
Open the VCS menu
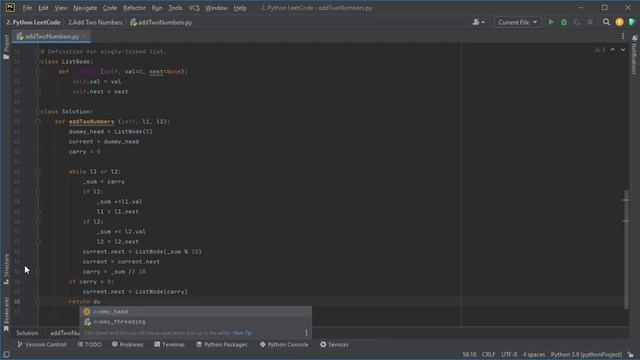pyautogui.click(x=194, y=8)
